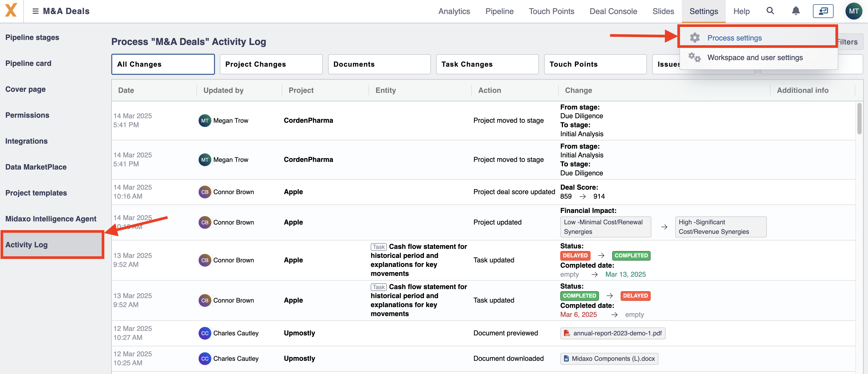Open Slides in the top navigation
868x374 pixels.
(663, 11)
